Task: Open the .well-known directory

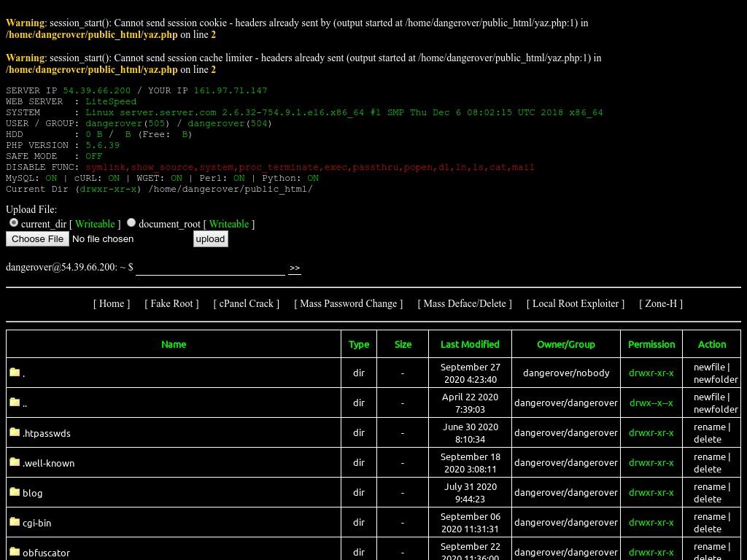Action: pyautogui.click(x=49, y=463)
